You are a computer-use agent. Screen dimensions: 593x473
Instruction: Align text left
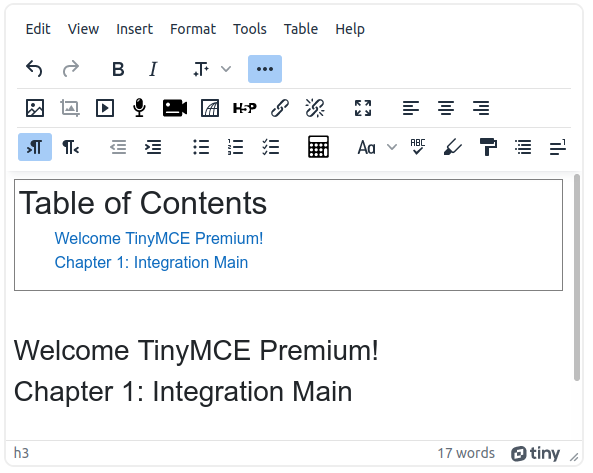pos(411,108)
